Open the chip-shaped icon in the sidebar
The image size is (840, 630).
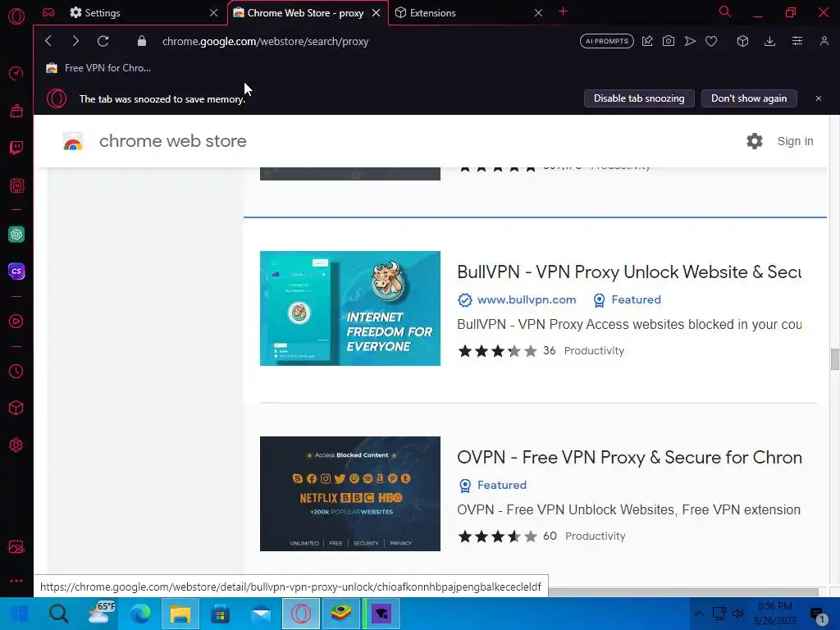click(16, 185)
